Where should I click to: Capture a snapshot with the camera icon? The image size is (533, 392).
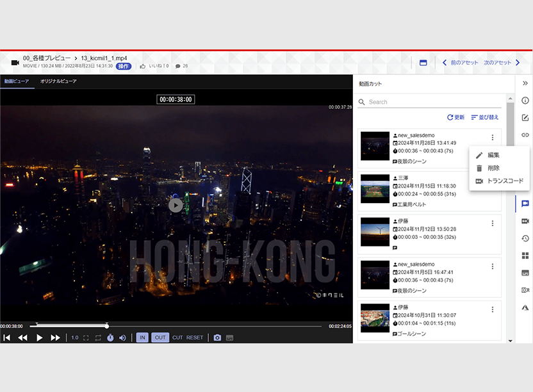pyautogui.click(x=217, y=338)
